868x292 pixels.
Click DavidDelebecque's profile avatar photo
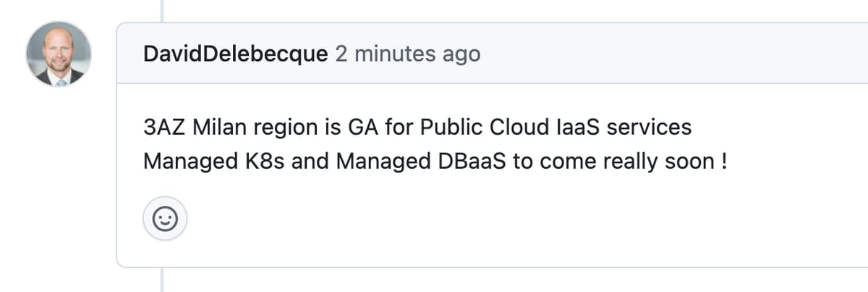tap(59, 54)
